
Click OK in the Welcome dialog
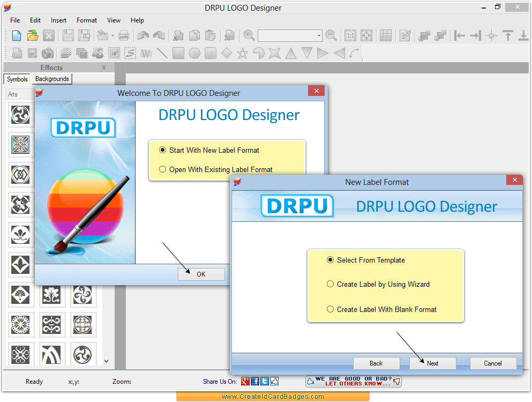(x=201, y=274)
